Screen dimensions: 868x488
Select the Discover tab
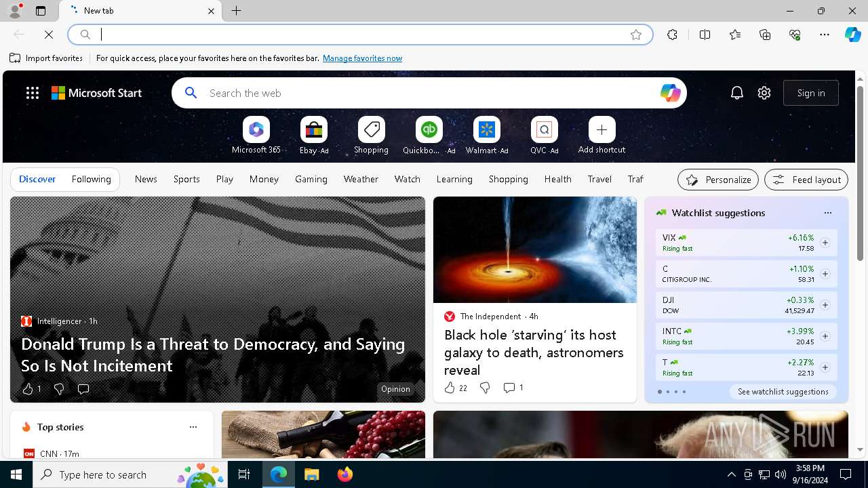click(37, 179)
